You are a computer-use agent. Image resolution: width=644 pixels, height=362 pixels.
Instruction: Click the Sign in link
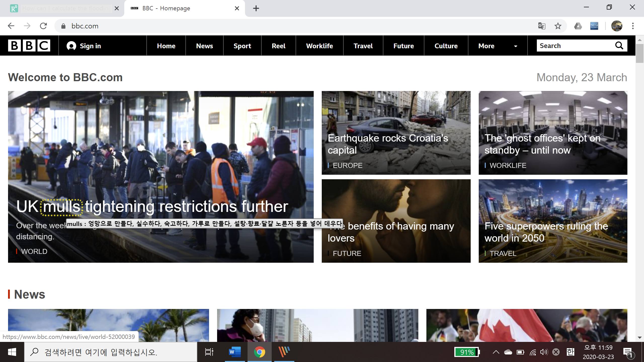[x=84, y=46]
